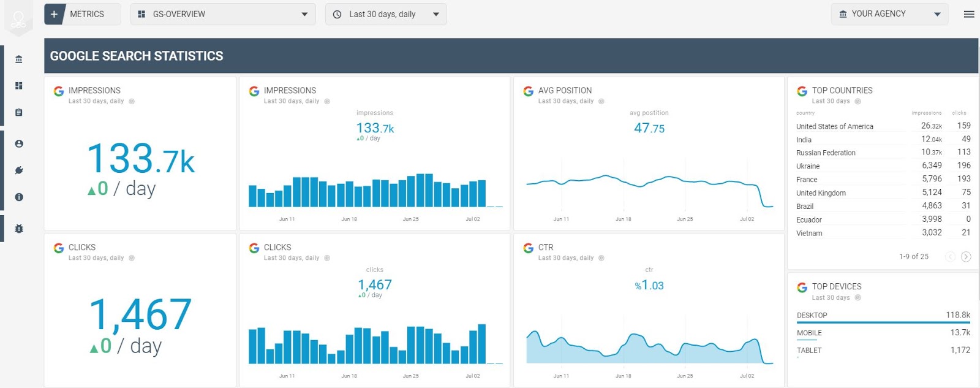Click the impressions bar chart

coord(375,191)
